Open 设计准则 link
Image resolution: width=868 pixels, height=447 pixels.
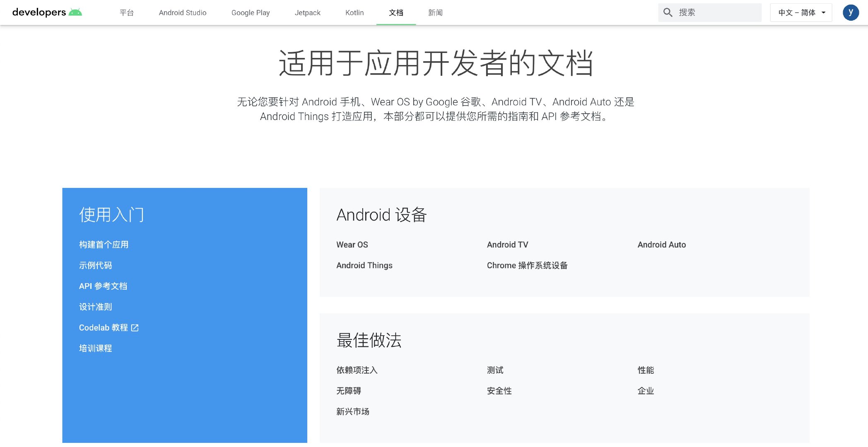95,307
